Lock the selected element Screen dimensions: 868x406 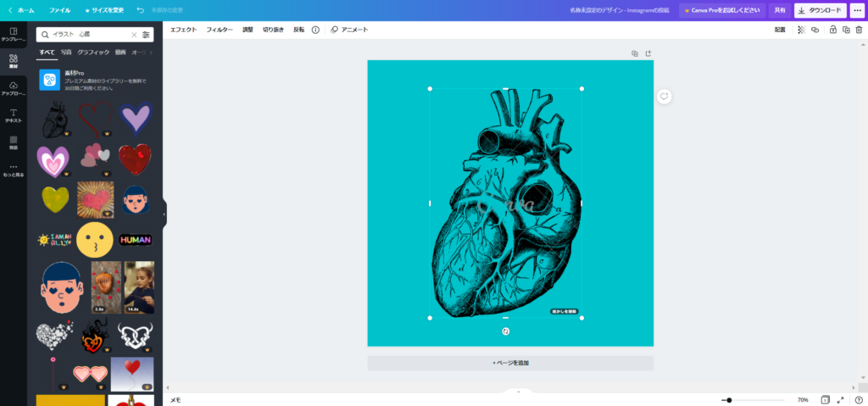point(832,30)
